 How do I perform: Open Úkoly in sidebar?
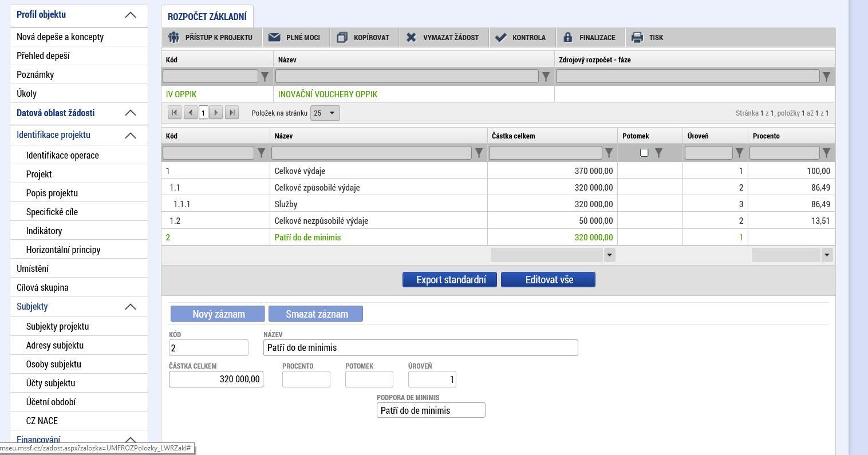point(26,93)
